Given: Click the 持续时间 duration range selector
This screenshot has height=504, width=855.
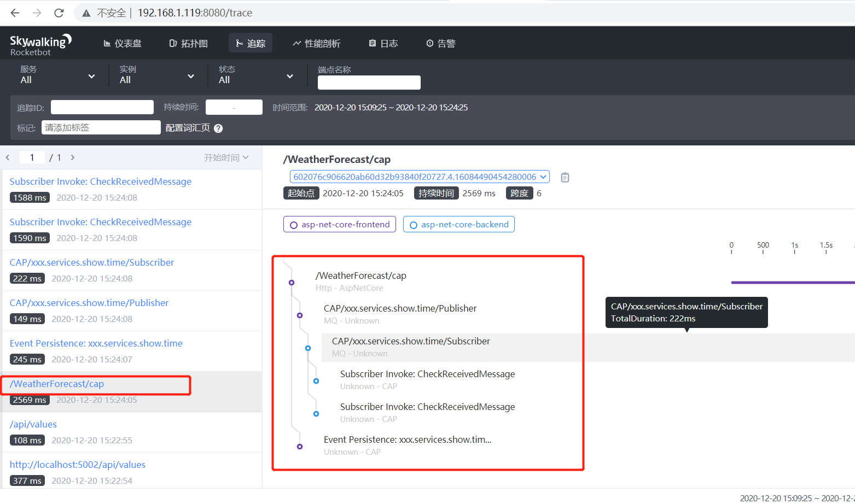Looking at the screenshot, I should click(x=234, y=107).
